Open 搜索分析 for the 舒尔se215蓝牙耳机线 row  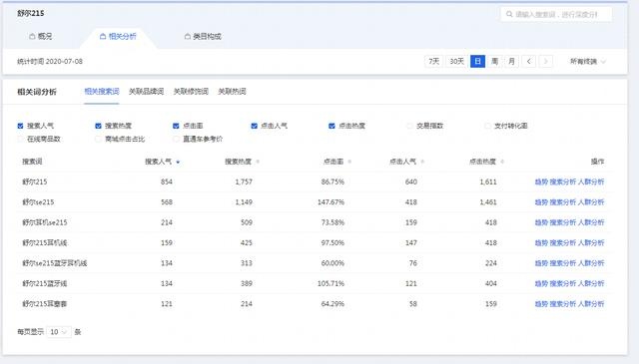click(563, 263)
